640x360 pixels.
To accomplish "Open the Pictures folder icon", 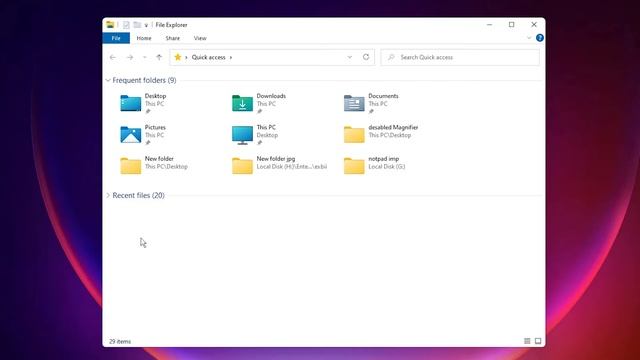I will [x=131, y=135].
